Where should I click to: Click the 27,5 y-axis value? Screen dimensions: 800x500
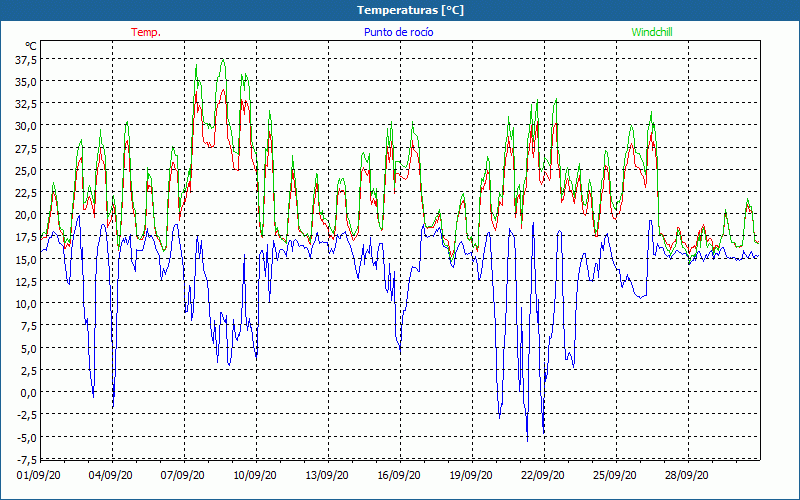pyautogui.click(x=26, y=148)
